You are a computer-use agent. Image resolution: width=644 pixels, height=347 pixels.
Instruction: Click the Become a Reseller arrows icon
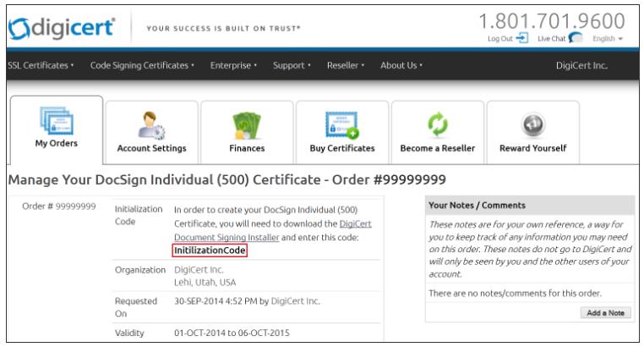pyautogui.click(x=438, y=124)
